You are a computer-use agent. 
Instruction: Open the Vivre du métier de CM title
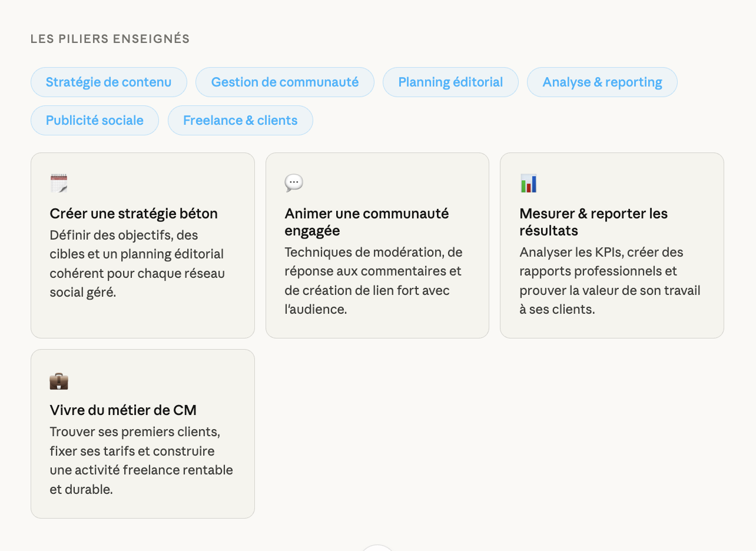coord(123,410)
